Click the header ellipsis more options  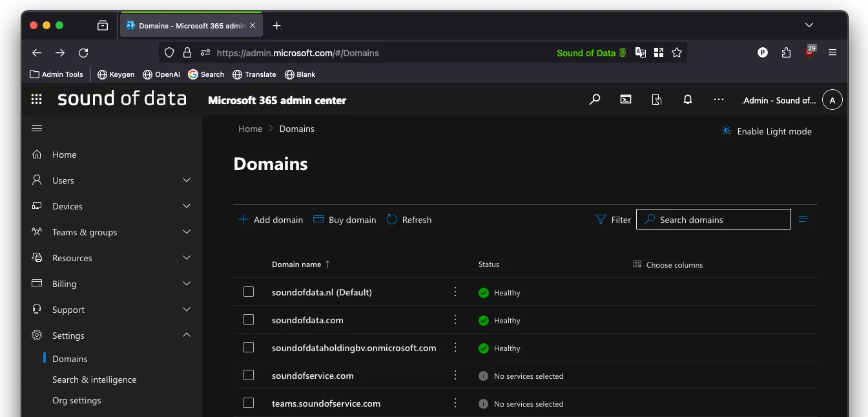click(719, 100)
